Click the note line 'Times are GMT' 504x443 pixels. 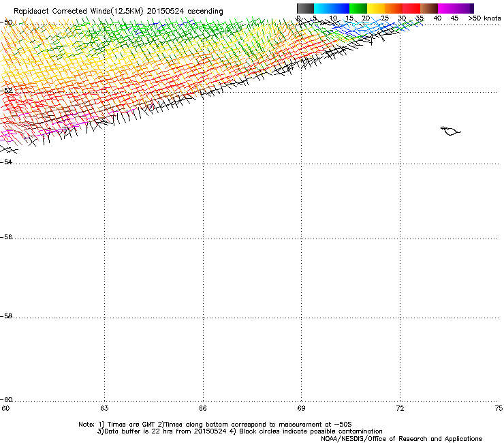click(x=131, y=425)
